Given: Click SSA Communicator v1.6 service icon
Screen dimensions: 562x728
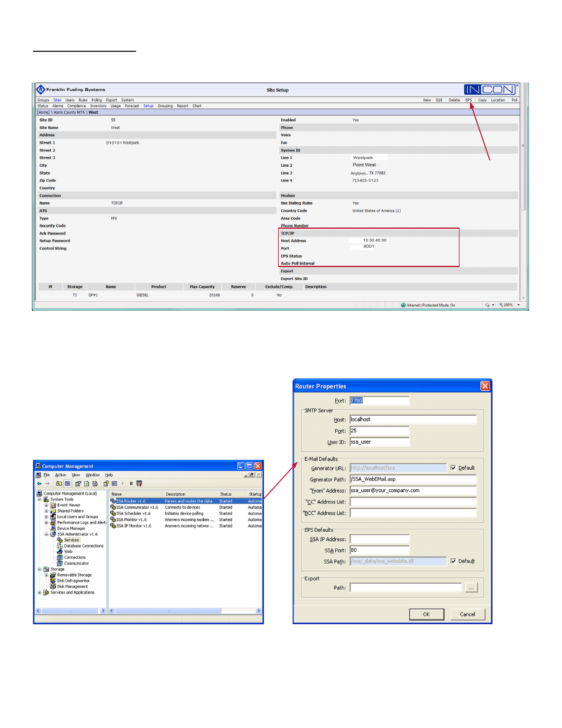Looking at the screenshot, I should (113, 507).
